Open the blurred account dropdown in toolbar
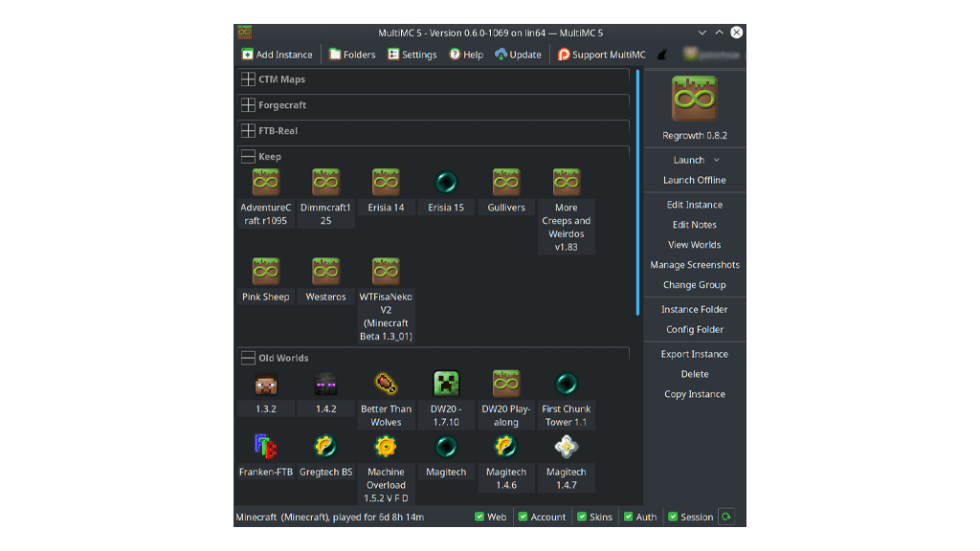Viewport: 980px width, 551px height. (x=712, y=55)
